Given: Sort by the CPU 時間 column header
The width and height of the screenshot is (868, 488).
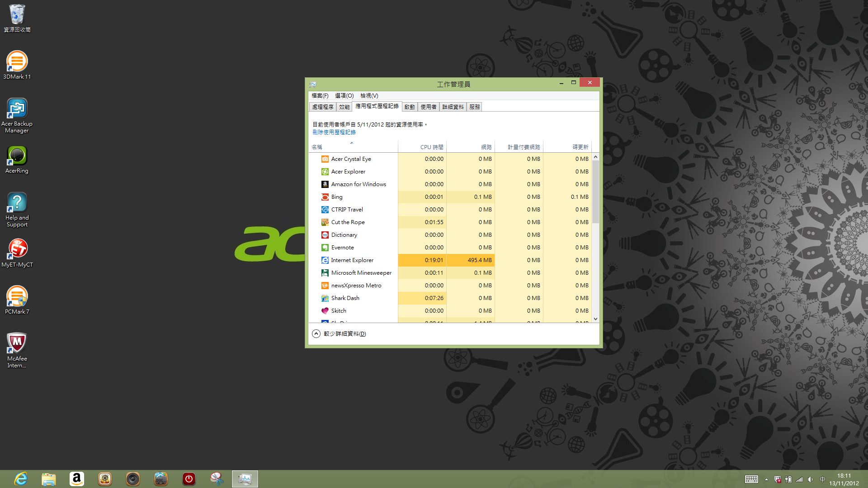Looking at the screenshot, I should pos(422,147).
